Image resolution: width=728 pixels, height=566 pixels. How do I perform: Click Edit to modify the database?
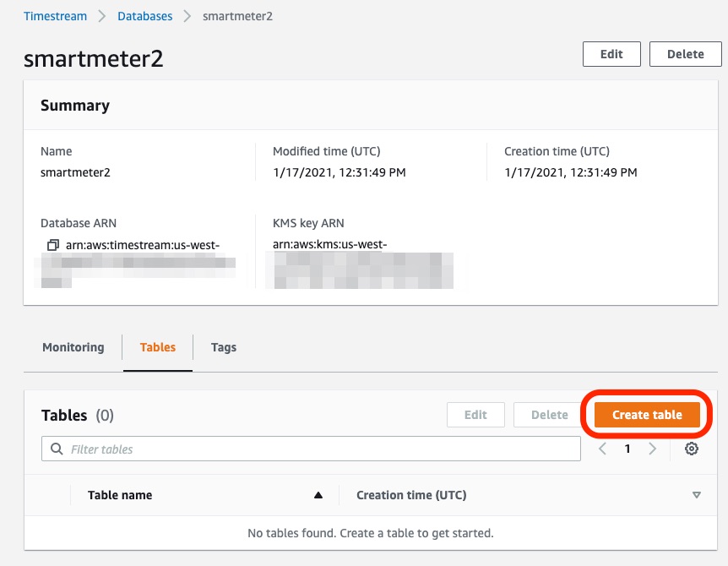[611, 53]
